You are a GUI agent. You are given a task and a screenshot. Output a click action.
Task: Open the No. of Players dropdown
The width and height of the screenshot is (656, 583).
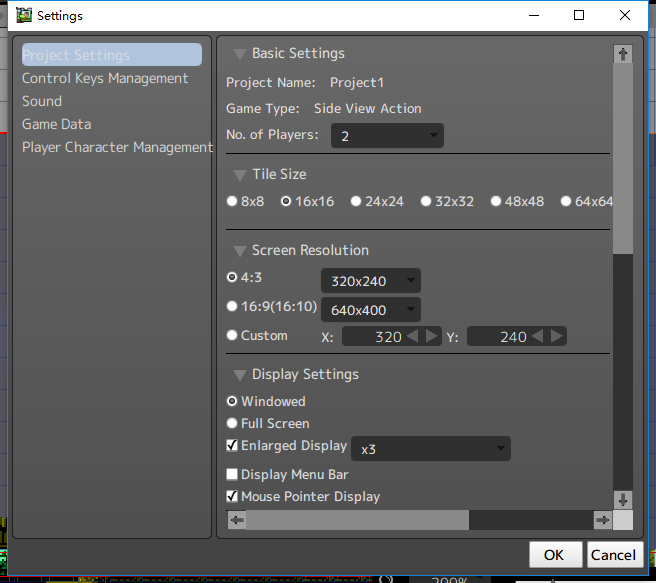pos(387,136)
